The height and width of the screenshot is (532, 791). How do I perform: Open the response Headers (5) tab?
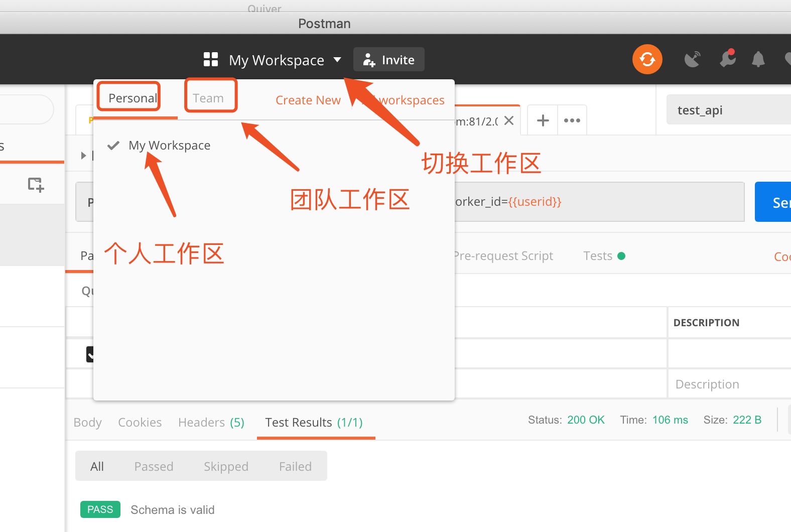point(211,423)
